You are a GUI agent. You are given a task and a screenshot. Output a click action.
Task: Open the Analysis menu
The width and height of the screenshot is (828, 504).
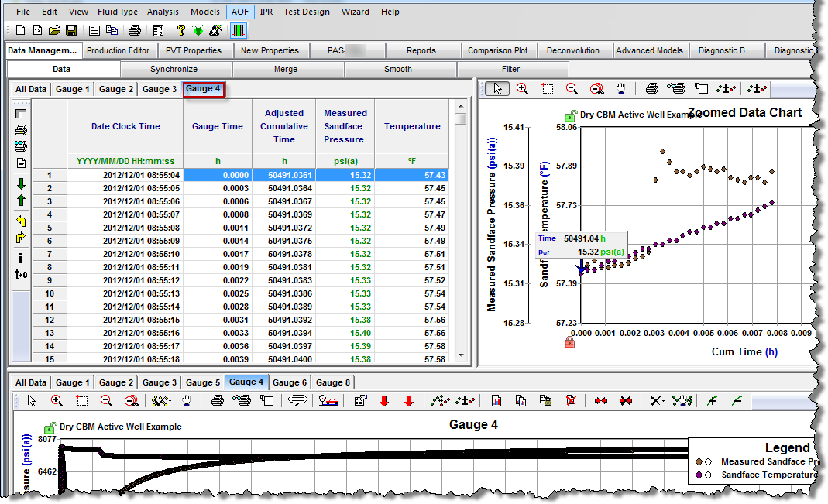[163, 12]
